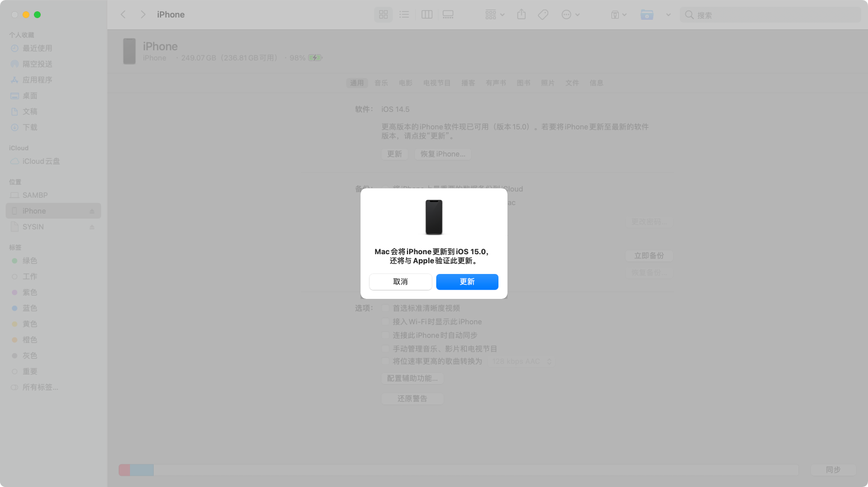This screenshot has width=868, height=487.
Task: Open the 128 kbps AAC bitrate dropdown
Action: point(521,362)
